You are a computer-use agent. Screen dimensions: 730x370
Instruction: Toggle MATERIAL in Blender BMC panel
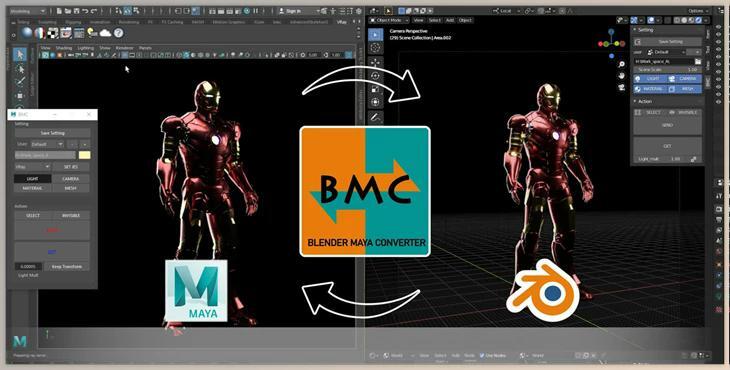point(650,88)
